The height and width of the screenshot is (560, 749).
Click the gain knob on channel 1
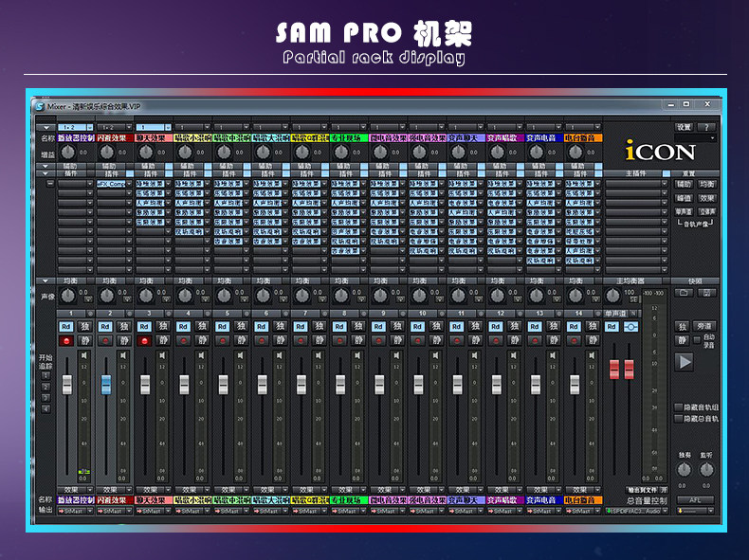click(x=68, y=153)
